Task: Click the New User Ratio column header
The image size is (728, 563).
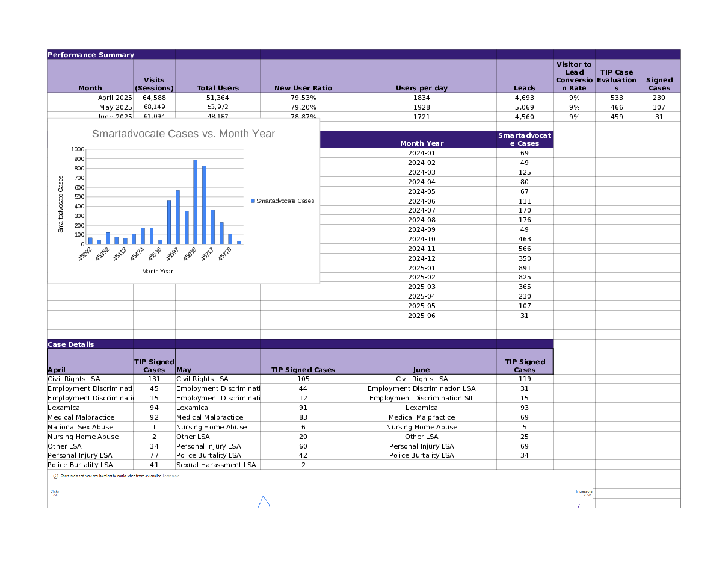Action: 303,88
